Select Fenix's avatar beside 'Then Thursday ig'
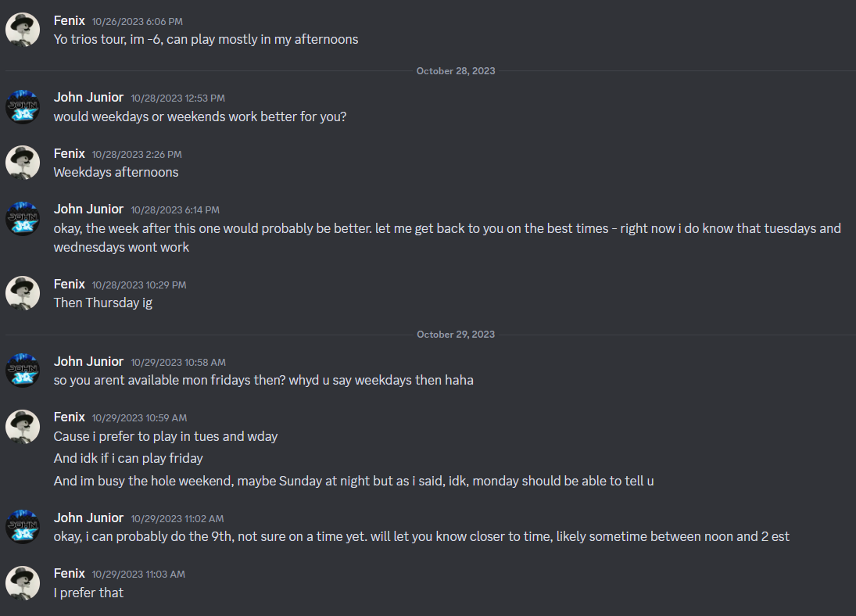This screenshot has height=616, width=856. pos(23,293)
